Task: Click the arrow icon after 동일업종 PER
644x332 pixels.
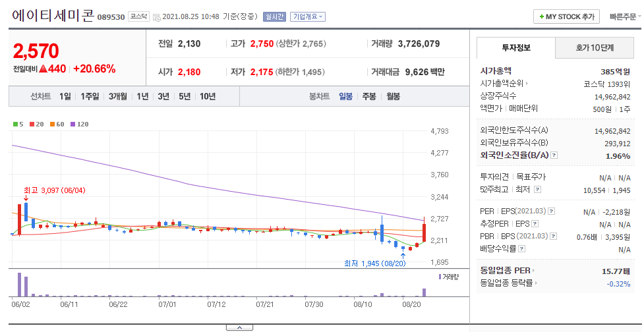Action: [x=533, y=271]
